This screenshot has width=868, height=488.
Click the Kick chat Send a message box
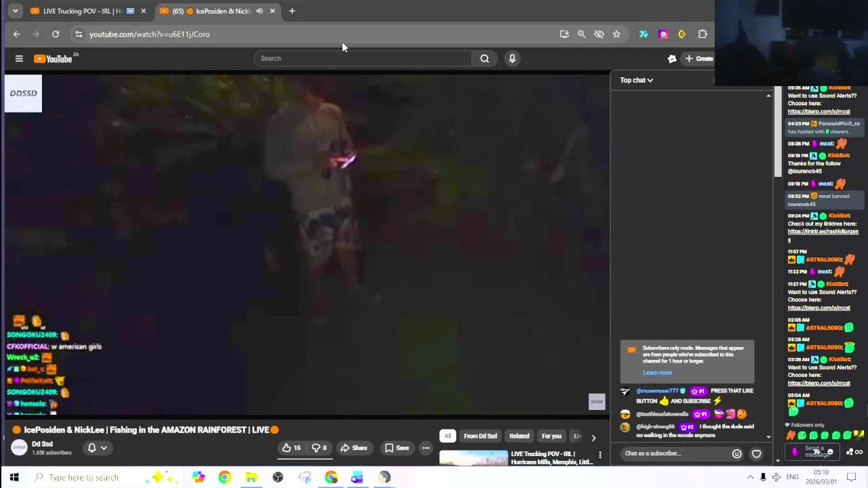[814, 451]
